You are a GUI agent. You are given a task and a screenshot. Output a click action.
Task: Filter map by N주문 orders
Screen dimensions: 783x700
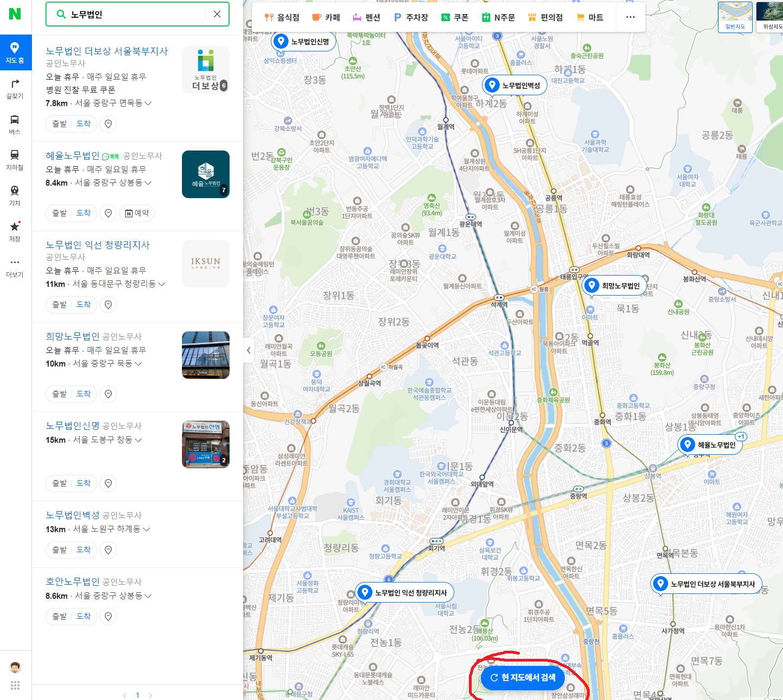coord(499,17)
